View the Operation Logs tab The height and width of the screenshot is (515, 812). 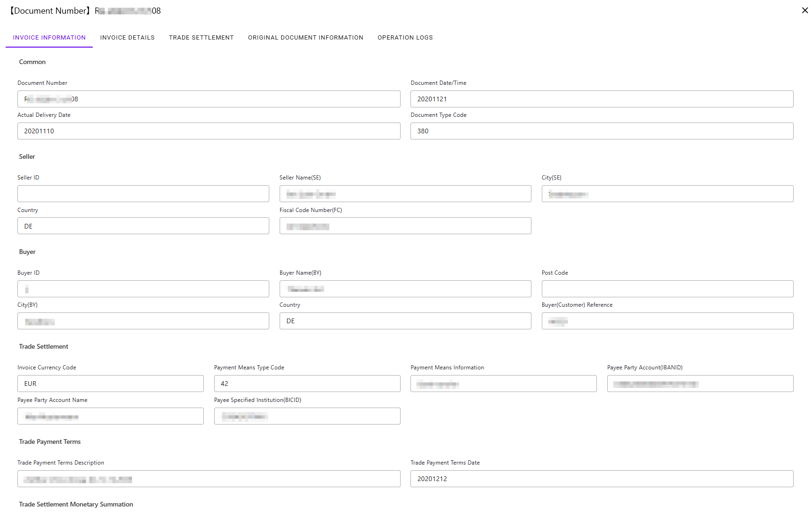click(x=405, y=38)
